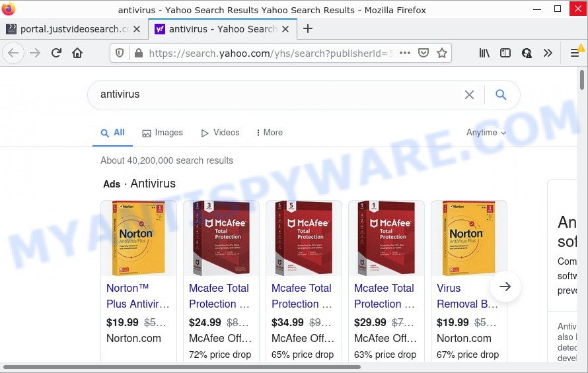Click the 67% price drop label
Viewport: 588px width, 373px height.
[468, 355]
